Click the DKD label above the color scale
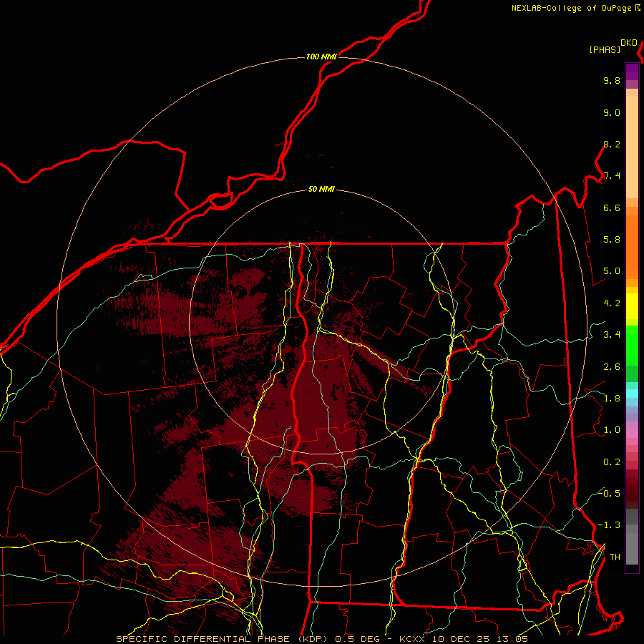This screenshot has width=644, height=644. [629, 43]
